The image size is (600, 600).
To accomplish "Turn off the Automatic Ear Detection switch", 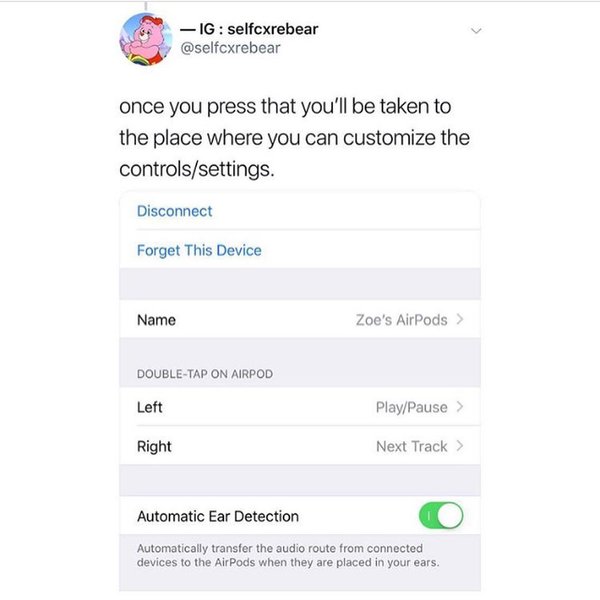I will [441, 515].
